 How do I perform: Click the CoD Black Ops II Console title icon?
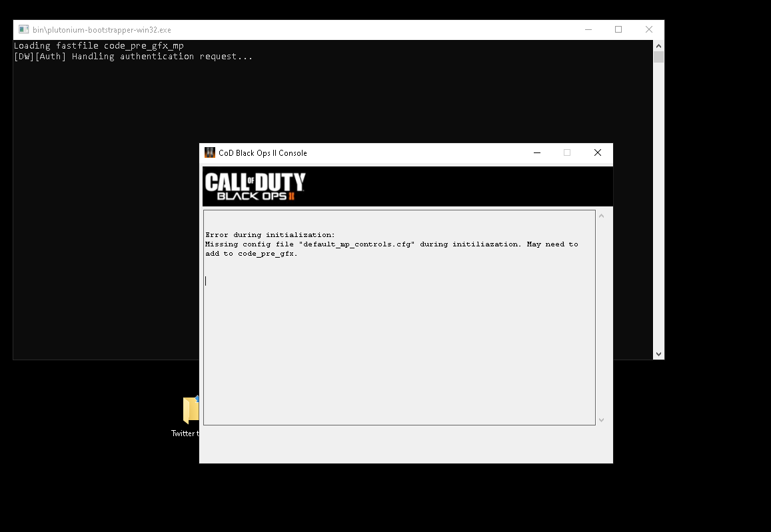tap(210, 152)
